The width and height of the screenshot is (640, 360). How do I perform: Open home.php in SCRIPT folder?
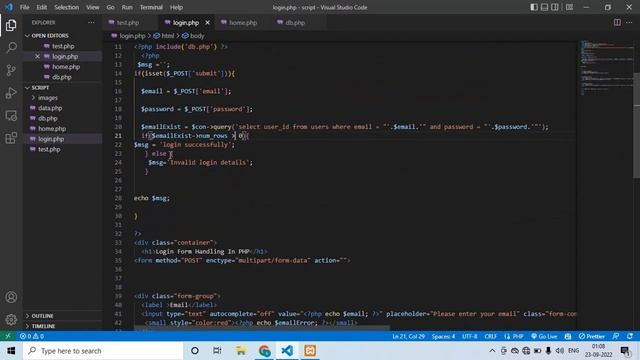click(52, 129)
